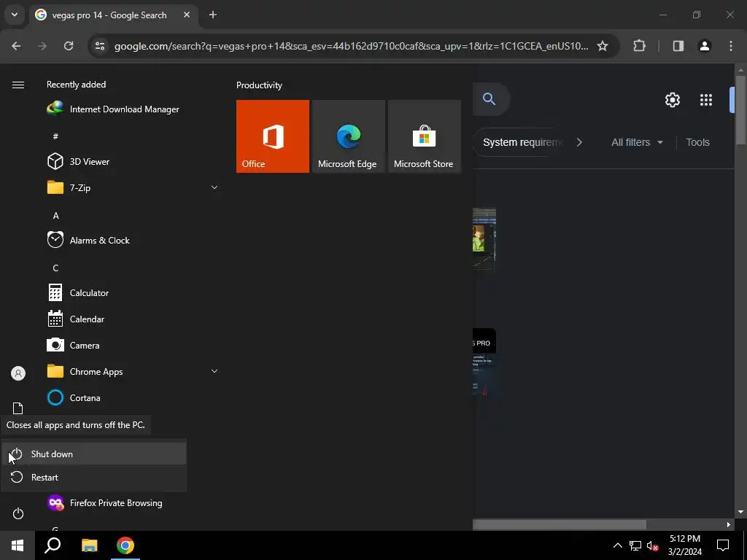Launch 3D Viewer app
Viewport: 747px width, 560px height.
point(78,161)
